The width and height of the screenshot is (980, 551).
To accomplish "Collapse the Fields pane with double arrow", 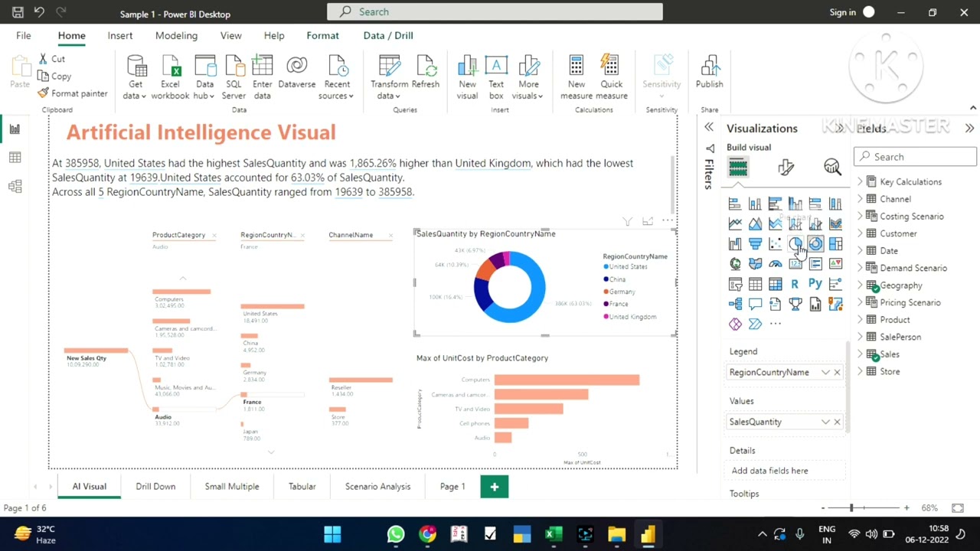I will tap(969, 129).
